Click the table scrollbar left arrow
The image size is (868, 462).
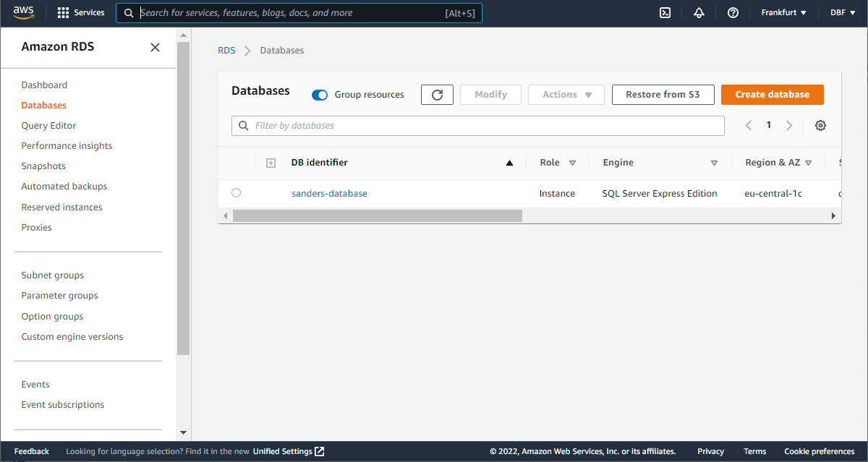tap(225, 215)
